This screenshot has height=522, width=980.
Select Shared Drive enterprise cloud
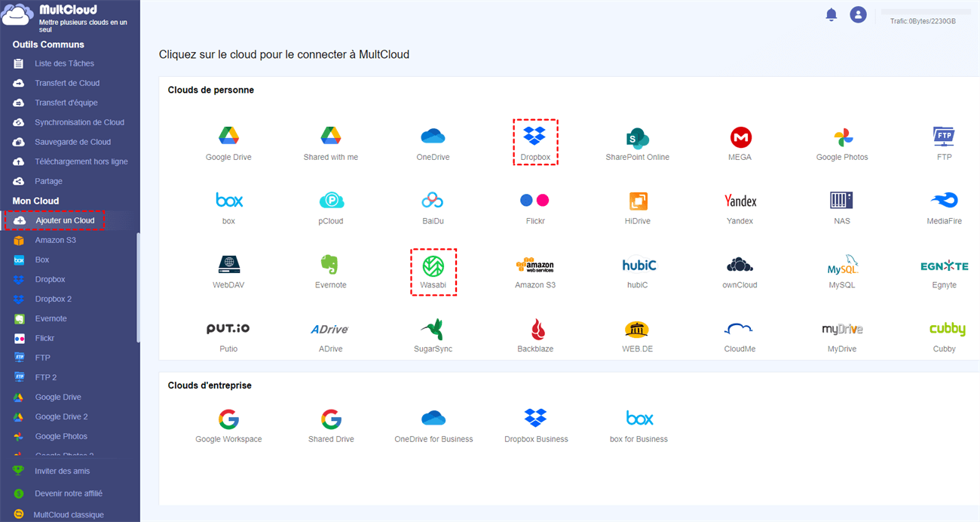pyautogui.click(x=331, y=419)
